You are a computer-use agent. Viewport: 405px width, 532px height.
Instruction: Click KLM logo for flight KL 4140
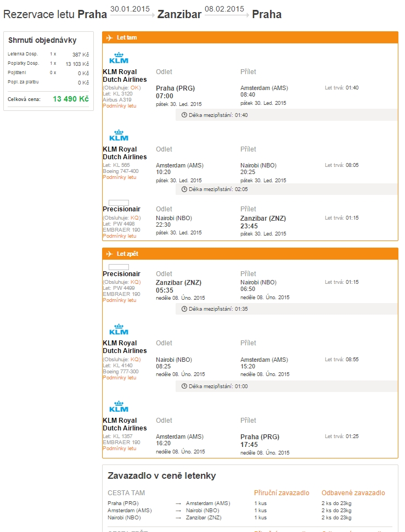point(119,329)
